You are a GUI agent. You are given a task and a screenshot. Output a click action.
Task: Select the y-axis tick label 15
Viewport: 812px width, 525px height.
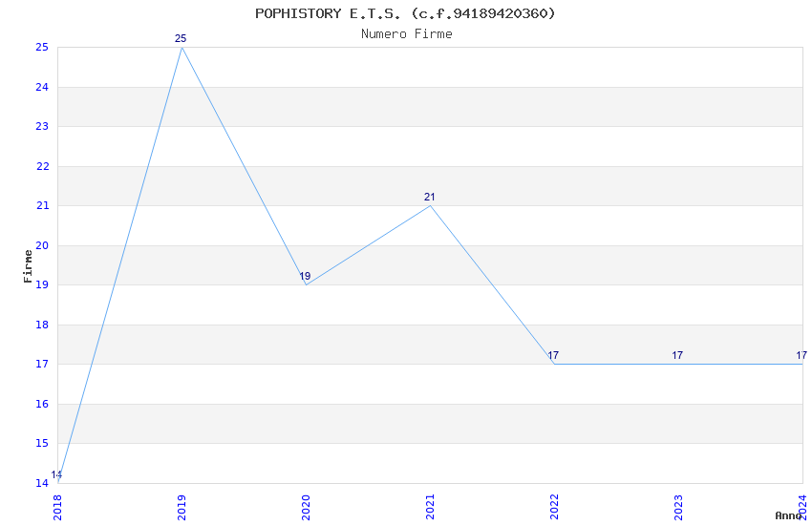click(42, 444)
